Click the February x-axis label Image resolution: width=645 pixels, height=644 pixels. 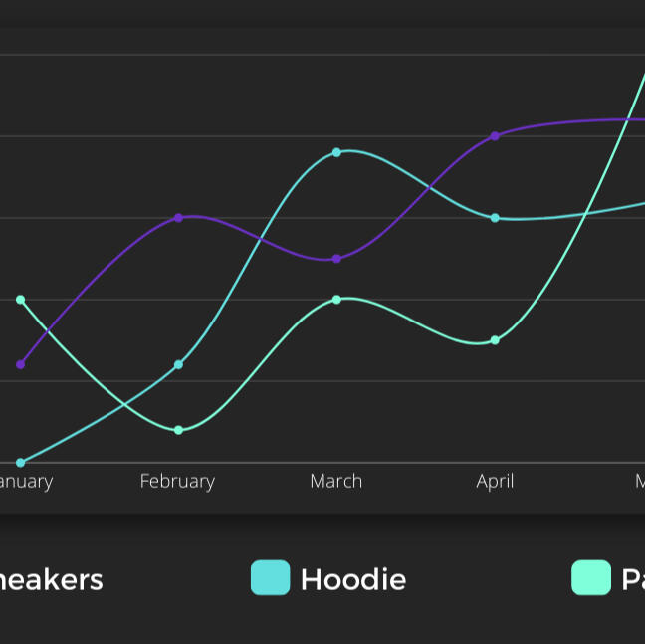click(177, 482)
